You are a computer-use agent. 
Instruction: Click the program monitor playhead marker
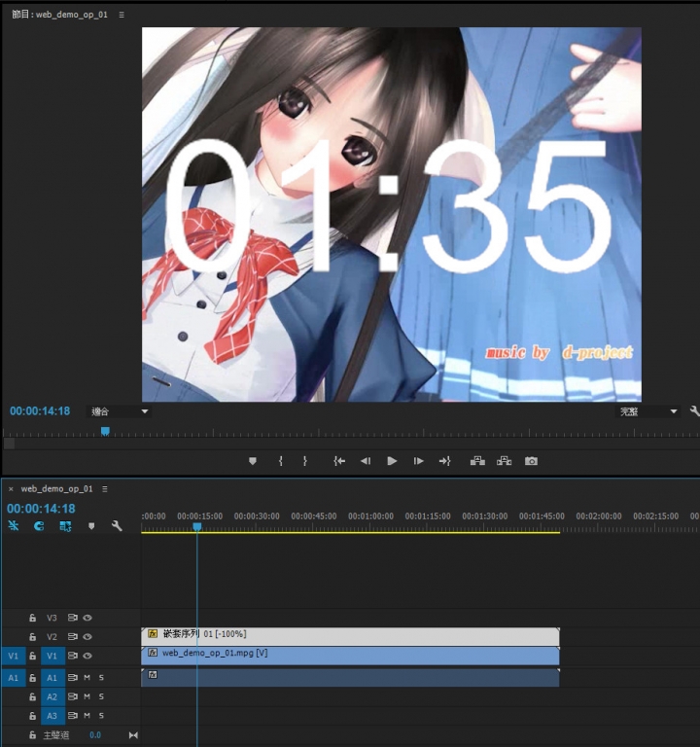point(105,431)
